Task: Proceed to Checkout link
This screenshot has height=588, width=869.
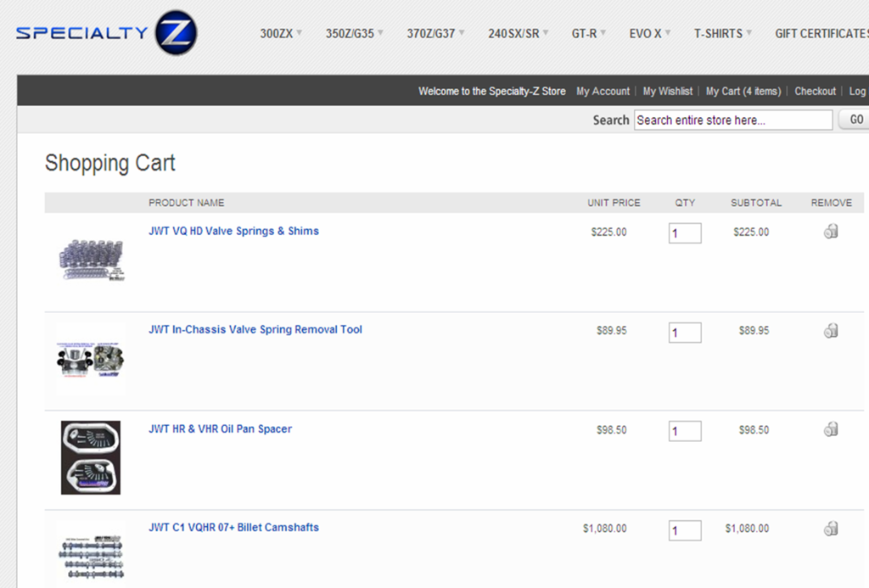Action: (x=816, y=91)
